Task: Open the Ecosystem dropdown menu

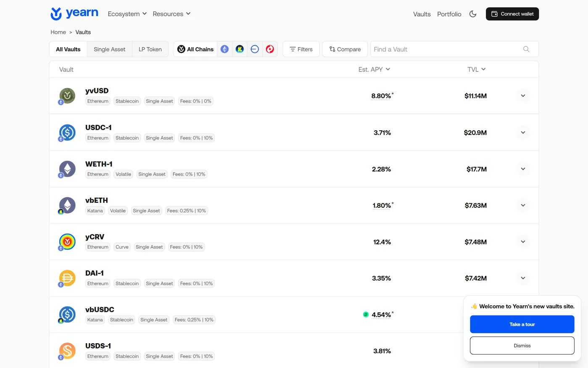Action: coord(127,14)
